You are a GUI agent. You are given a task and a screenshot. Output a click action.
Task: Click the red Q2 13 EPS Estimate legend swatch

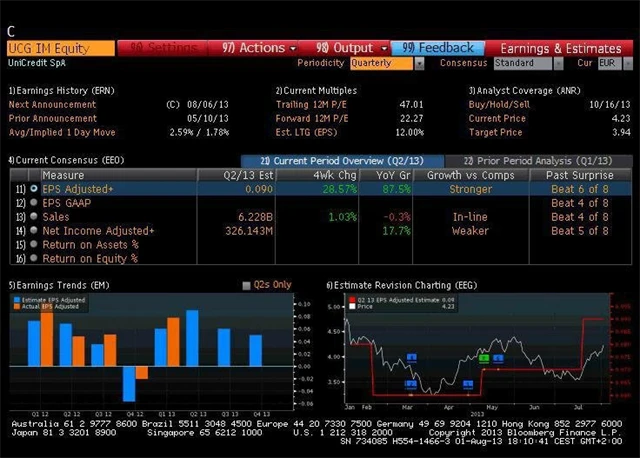(352, 300)
